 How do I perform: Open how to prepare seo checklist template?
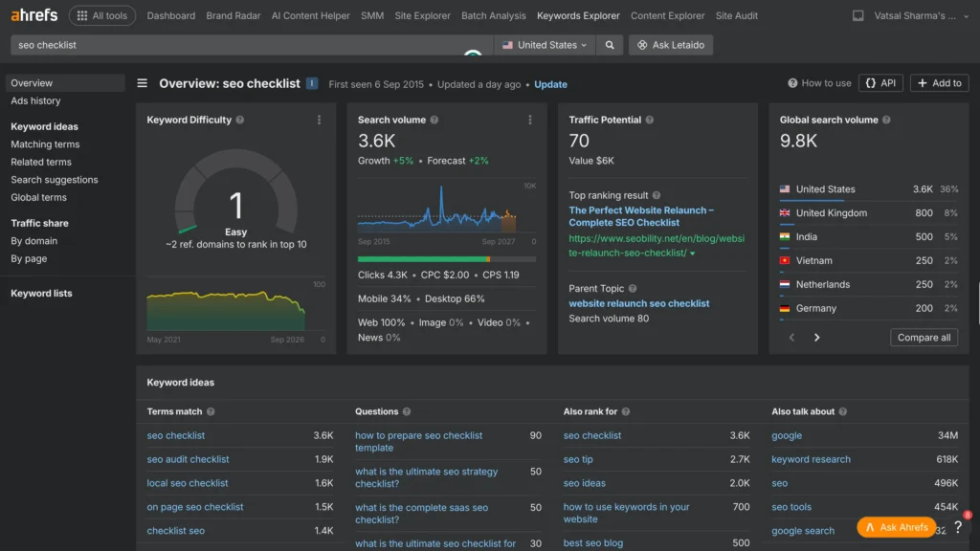pos(419,442)
